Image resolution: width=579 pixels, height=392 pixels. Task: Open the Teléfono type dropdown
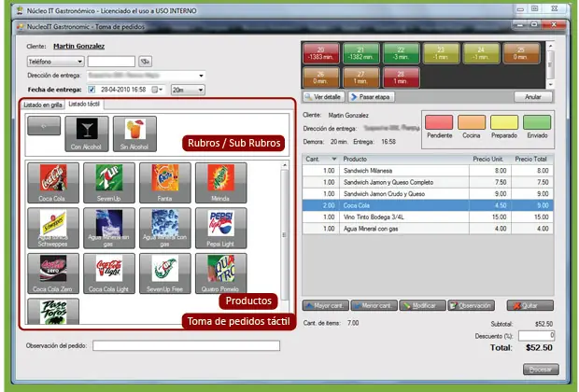click(x=56, y=62)
